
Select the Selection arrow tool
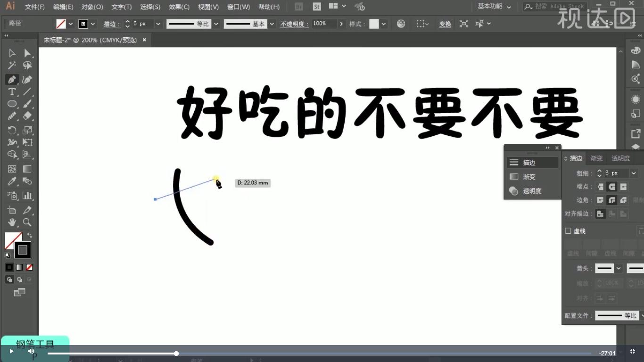(12, 53)
